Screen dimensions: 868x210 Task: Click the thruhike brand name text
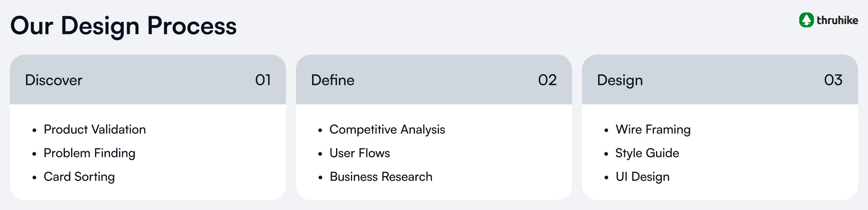[x=837, y=20]
